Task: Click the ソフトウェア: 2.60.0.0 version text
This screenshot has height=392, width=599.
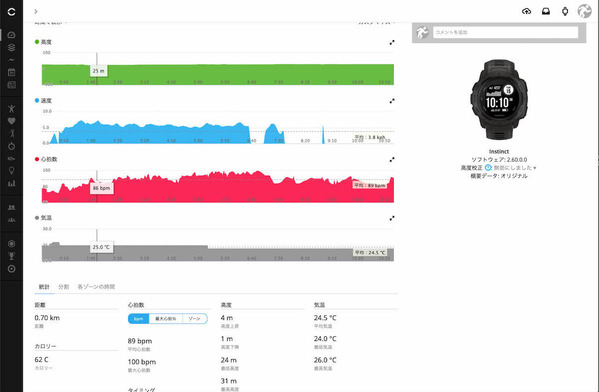Action: [x=499, y=160]
